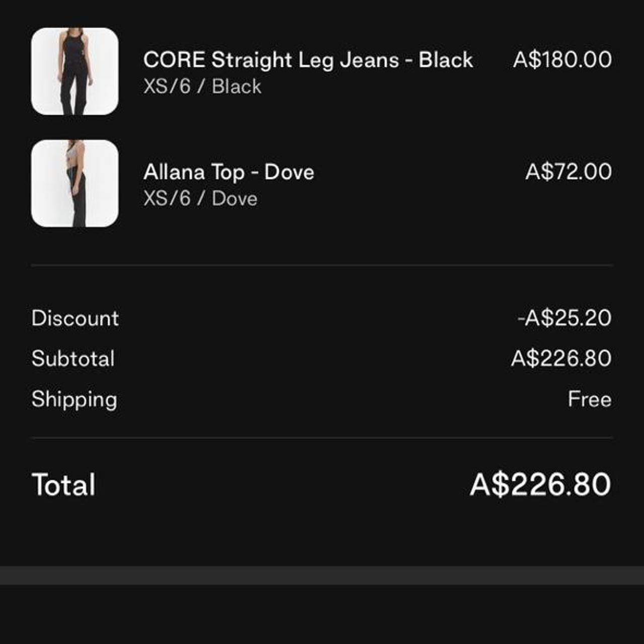
Task: Open the Allana Top - Dove product name
Action: click(x=229, y=172)
